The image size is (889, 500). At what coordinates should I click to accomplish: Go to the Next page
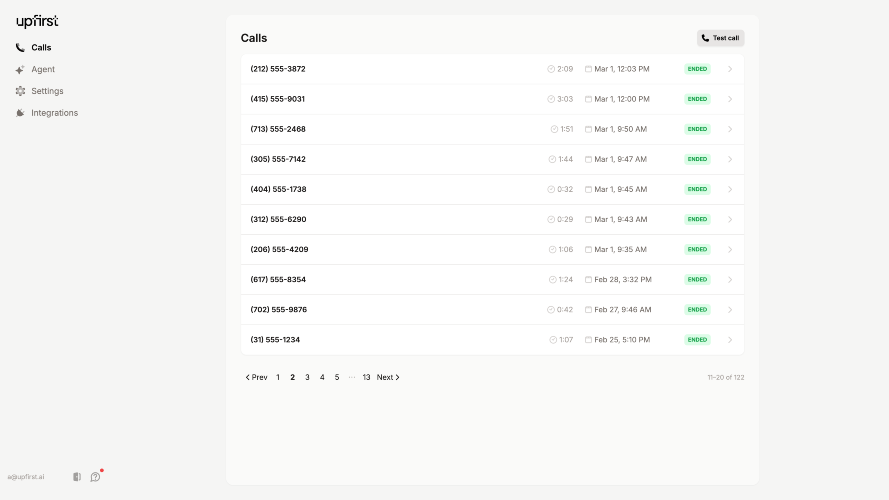388,378
